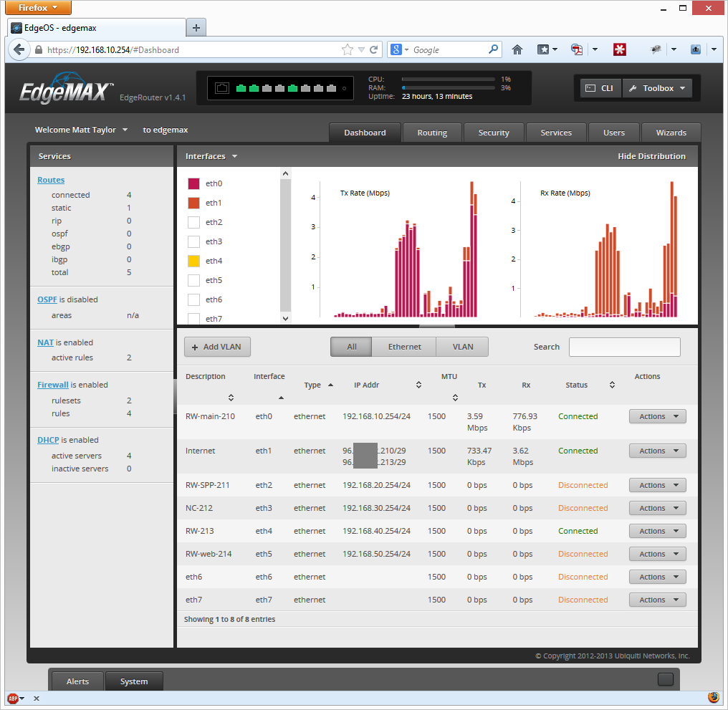Viewport: 728px width, 710px height.
Task: Click the interface Search input field
Action: point(624,347)
